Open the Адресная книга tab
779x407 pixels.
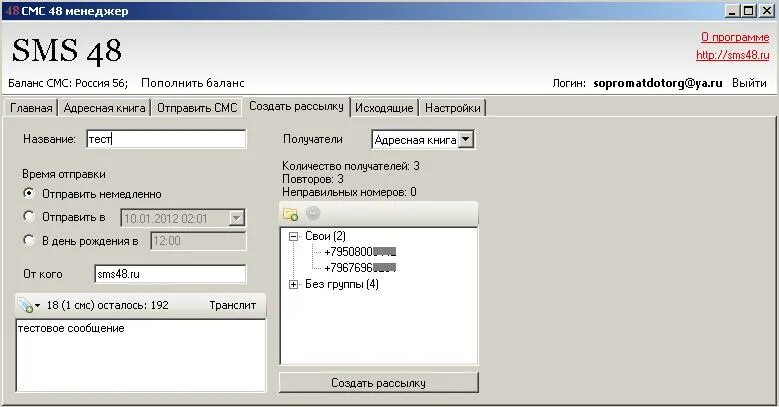[x=104, y=108]
